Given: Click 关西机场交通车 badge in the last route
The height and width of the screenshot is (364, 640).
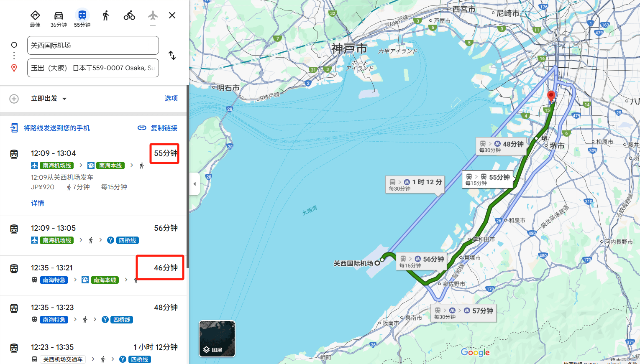Looking at the screenshot, I should (63, 359).
